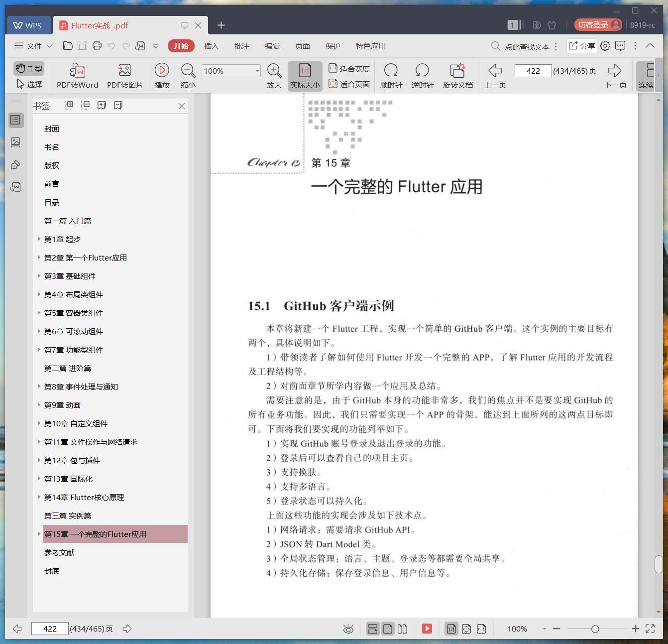Switch to the 选择 selection tool
The image size is (668, 644).
coord(29,84)
